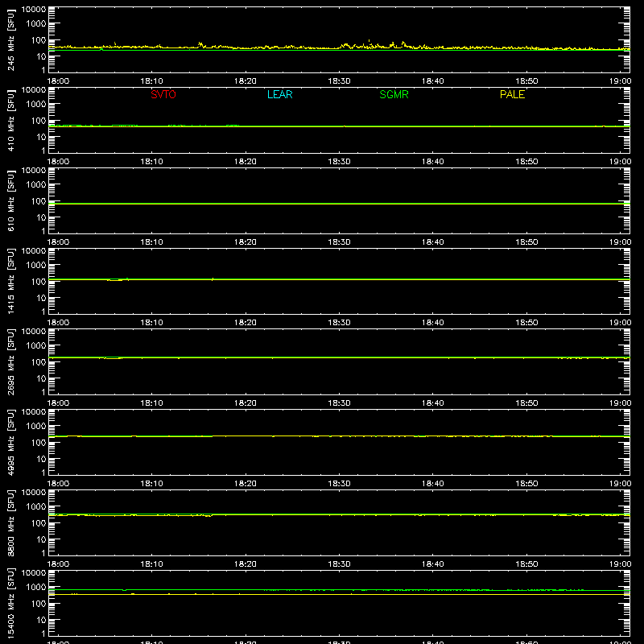Click the green SGMR station label
The width and height of the screenshot is (644, 644).
pyautogui.click(x=394, y=94)
